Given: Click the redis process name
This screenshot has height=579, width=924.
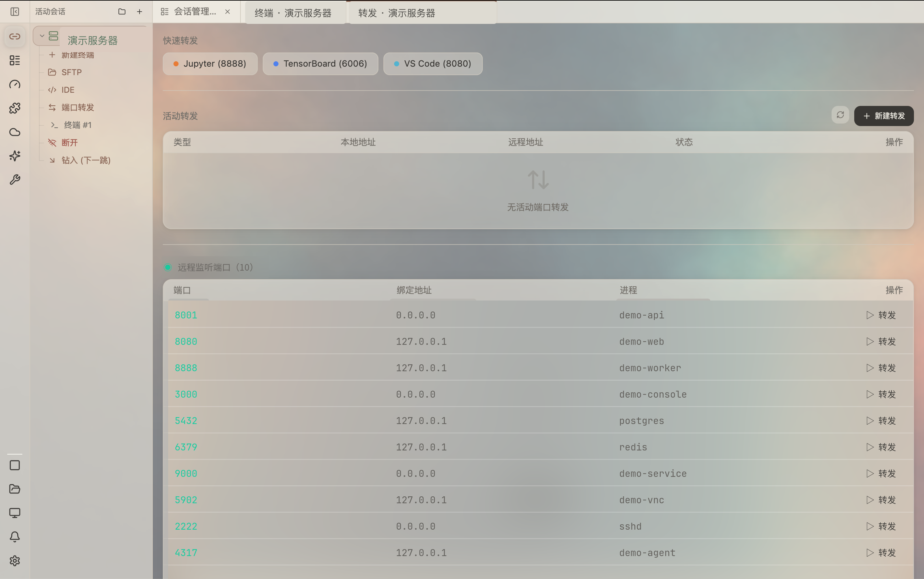Looking at the screenshot, I should pyautogui.click(x=633, y=447).
